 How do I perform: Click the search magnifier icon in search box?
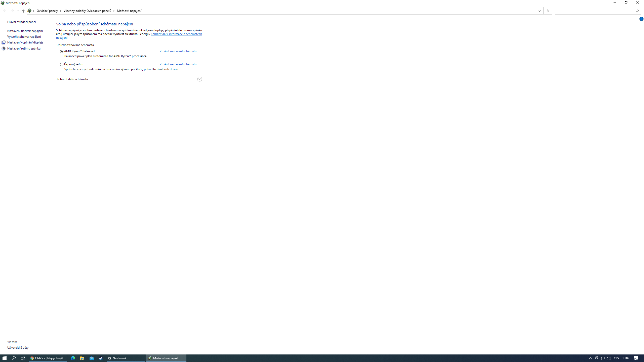tap(637, 11)
